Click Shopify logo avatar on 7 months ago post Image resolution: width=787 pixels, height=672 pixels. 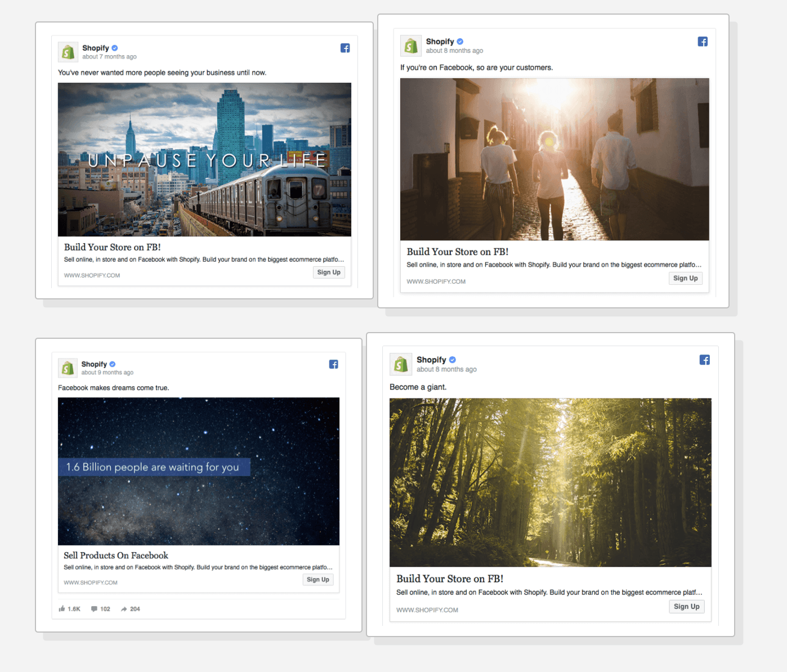[x=68, y=52]
